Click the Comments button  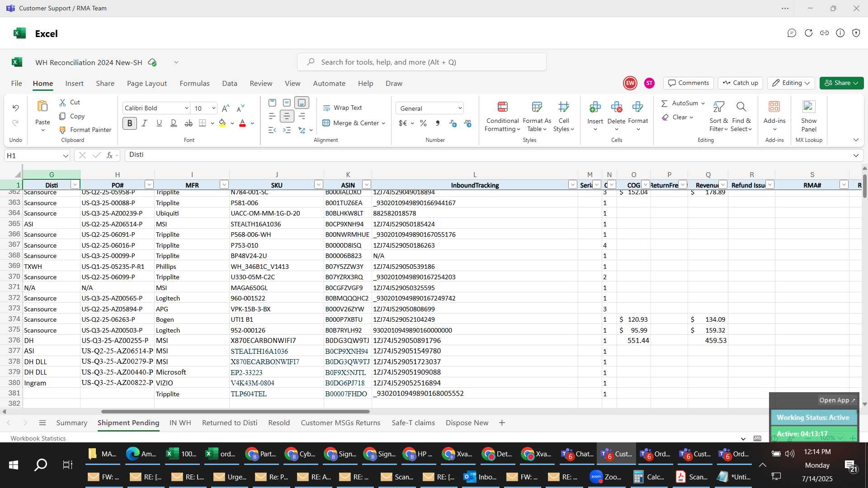coord(689,83)
